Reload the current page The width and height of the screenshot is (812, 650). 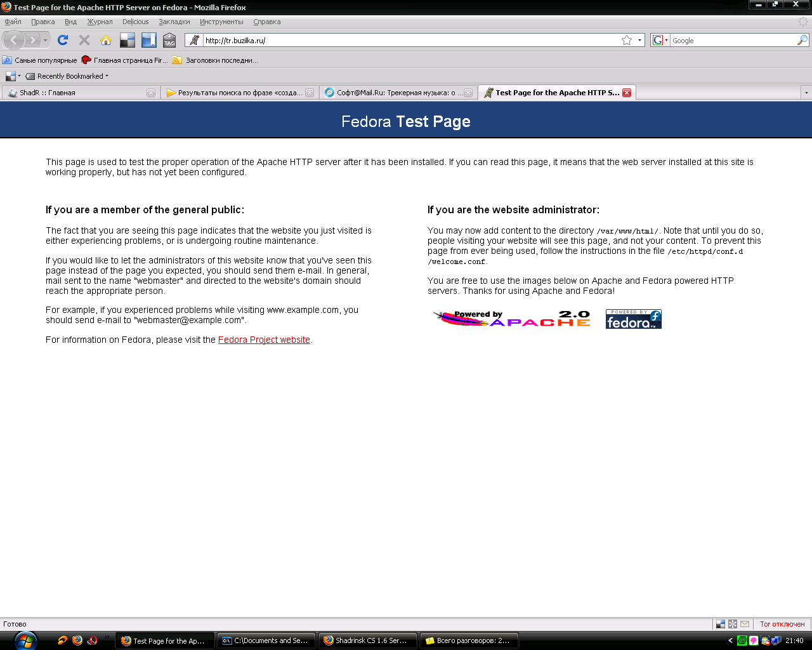[63, 40]
